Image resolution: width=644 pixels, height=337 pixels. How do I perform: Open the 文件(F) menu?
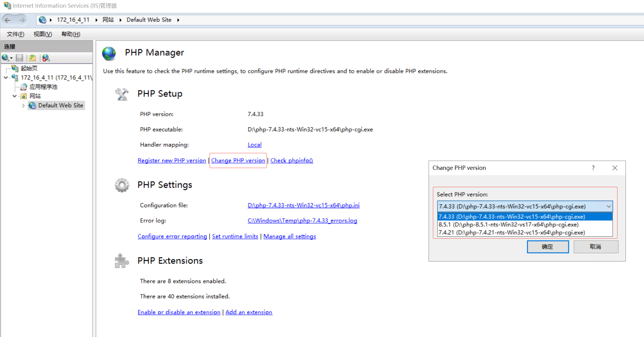point(15,34)
